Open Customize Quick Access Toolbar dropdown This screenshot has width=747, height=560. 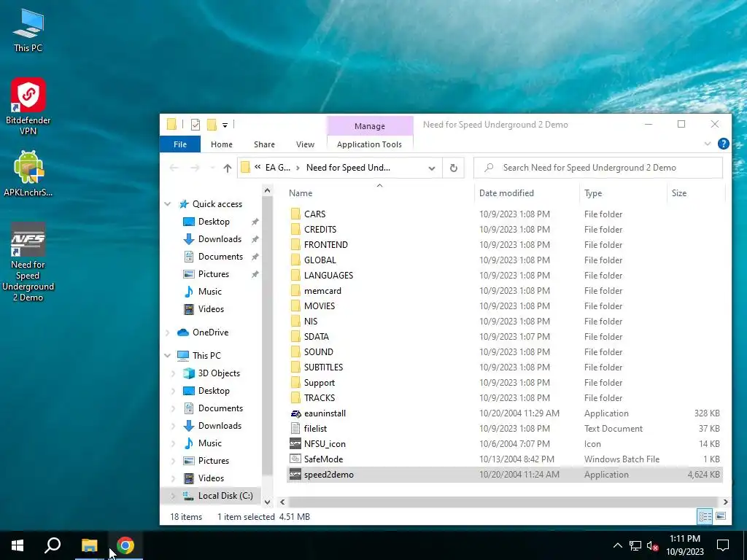(225, 125)
